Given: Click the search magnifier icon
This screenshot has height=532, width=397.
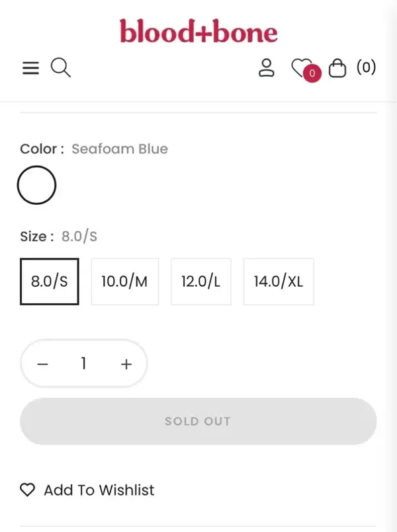Looking at the screenshot, I should tap(60, 68).
